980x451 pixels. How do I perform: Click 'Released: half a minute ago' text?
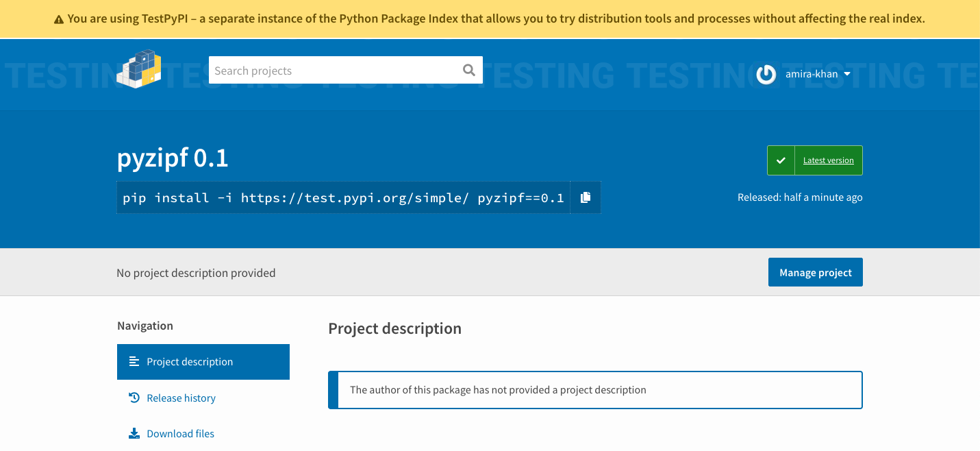coord(800,197)
